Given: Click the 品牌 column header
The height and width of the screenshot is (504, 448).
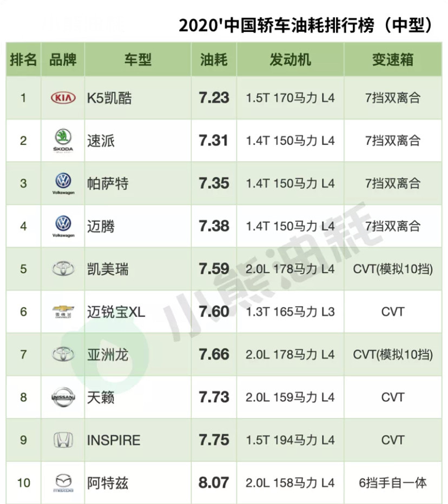Looking at the screenshot, I should pos(63,60).
